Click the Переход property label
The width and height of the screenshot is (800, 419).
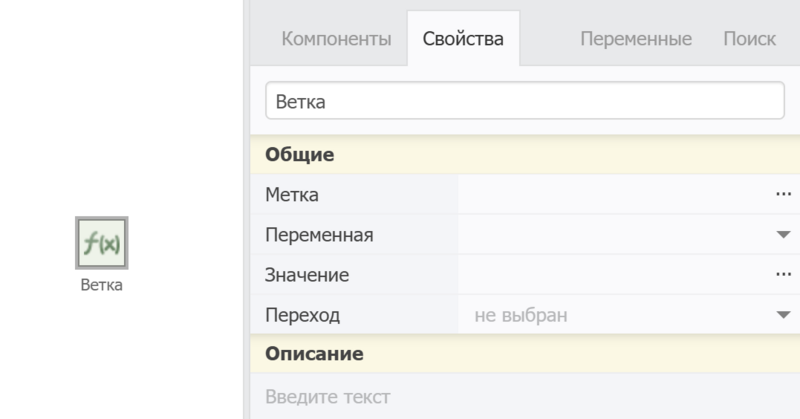303,315
